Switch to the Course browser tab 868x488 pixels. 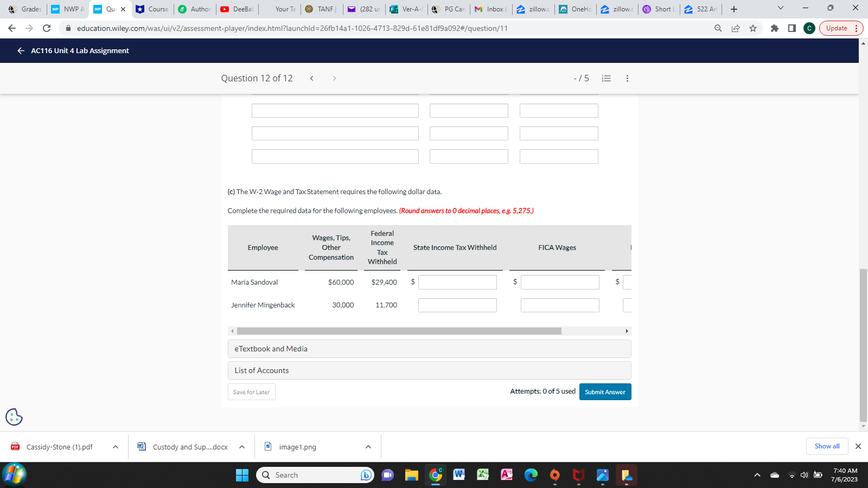[x=152, y=9]
